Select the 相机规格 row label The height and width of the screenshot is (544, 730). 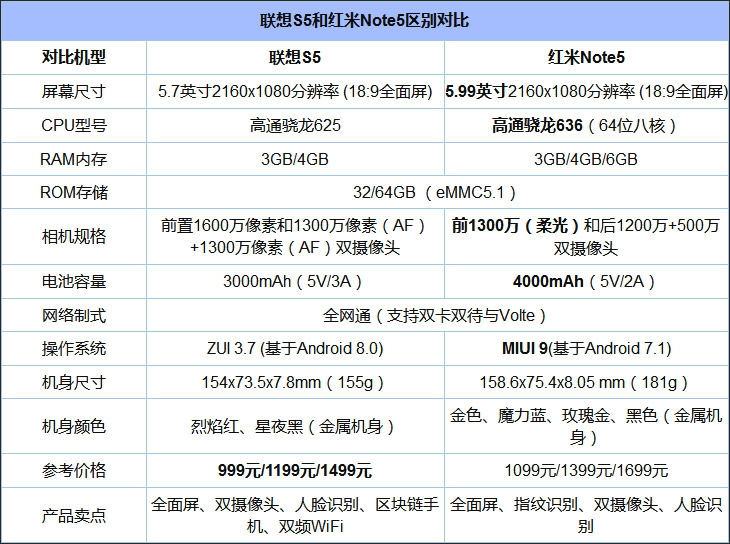pos(74,237)
